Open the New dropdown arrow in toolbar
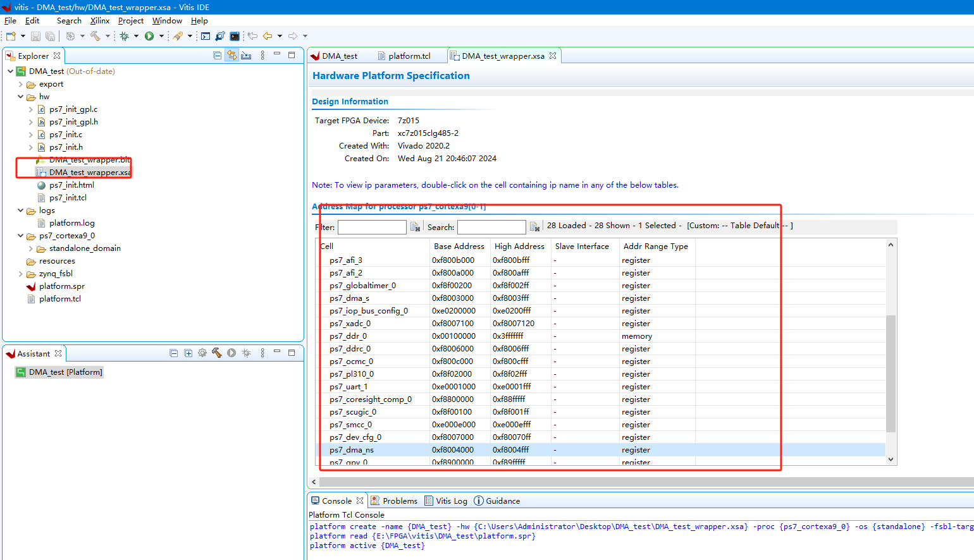Screen dimensions: 974x560 tap(23, 36)
